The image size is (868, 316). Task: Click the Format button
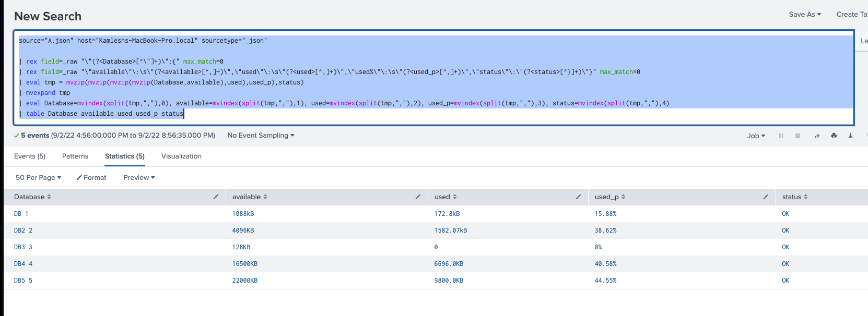coord(91,178)
